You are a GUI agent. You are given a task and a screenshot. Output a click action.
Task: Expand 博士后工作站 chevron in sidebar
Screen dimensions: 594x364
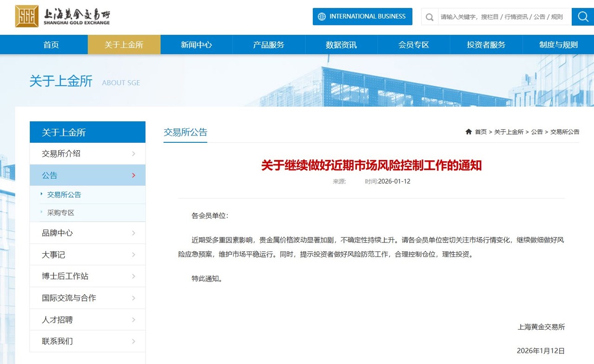click(x=134, y=276)
